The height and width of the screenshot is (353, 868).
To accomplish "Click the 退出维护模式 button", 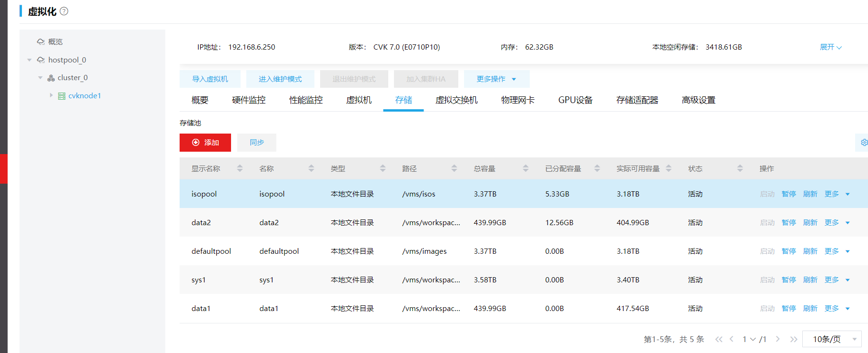I will (x=354, y=79).
